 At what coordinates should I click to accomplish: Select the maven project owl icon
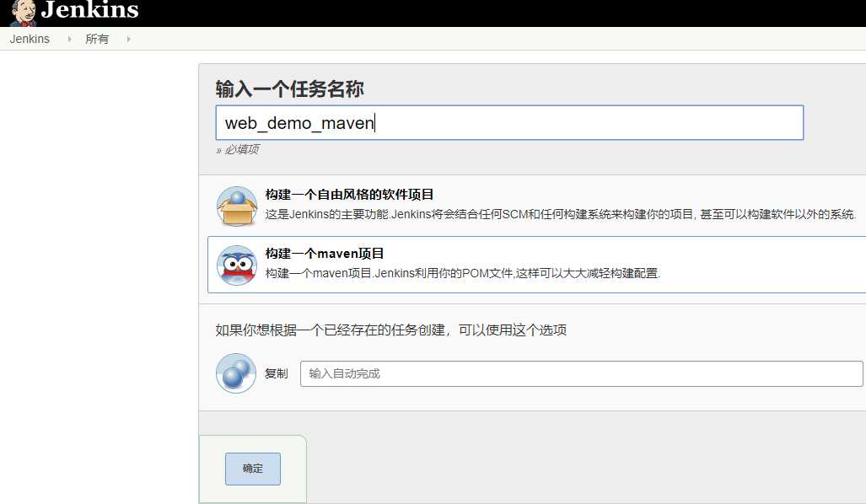point(236,265)
